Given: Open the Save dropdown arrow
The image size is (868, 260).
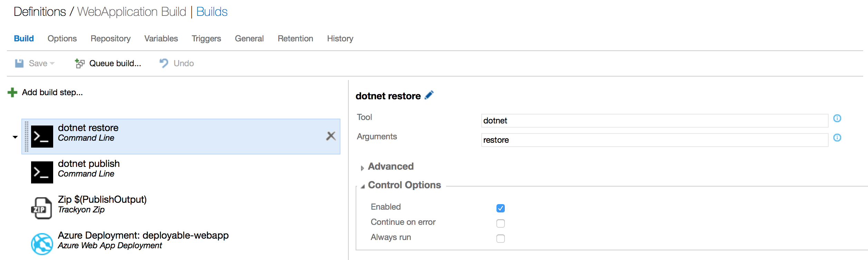Looking at the screenshot, I should click(52, 63).
